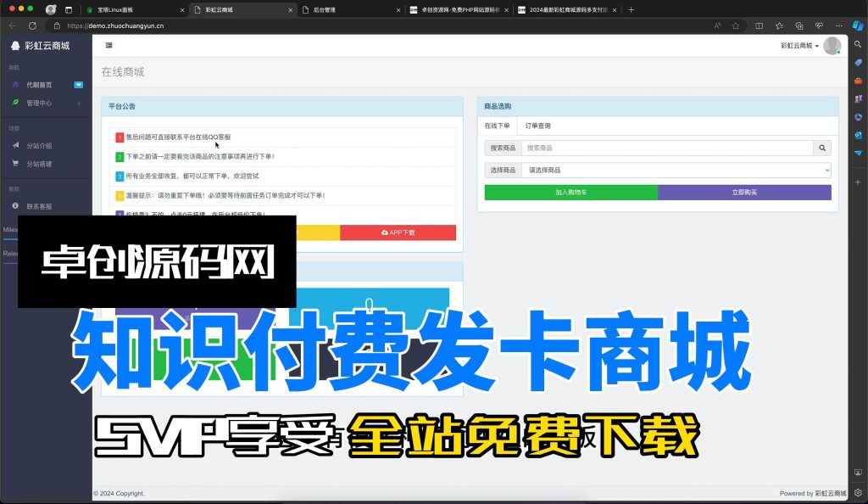The image size is (868, 504).
Task: Switch to the 宝塔Linux面板 browser tab
Action: pos(133,10)
